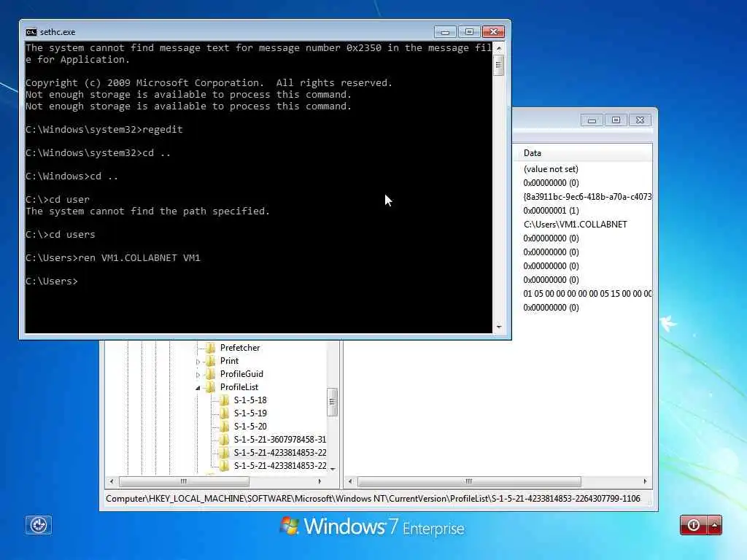Open the Ease of Access button

pyautogui.click(x=38, y=525)
